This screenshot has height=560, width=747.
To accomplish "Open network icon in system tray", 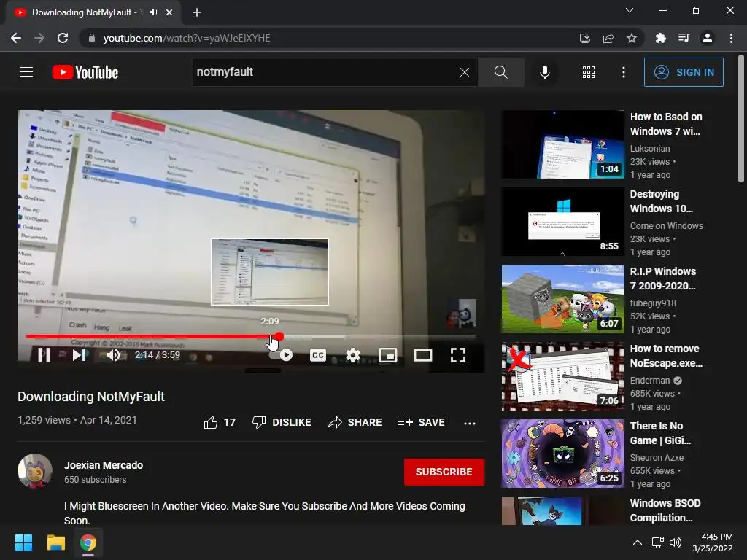I will pyautogui.click(x=658, y=542).
